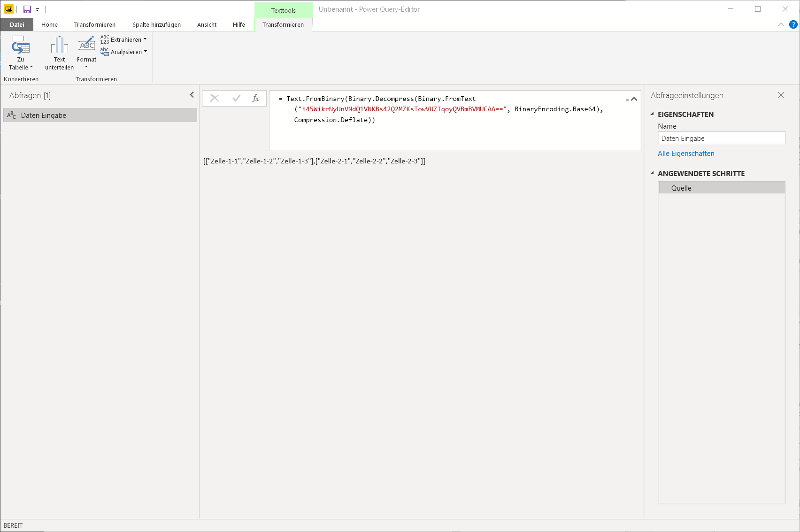Viewport: 800px width, 532px height.
Task: Confirm formula with checkmark icon
Action: click(236, 98)
